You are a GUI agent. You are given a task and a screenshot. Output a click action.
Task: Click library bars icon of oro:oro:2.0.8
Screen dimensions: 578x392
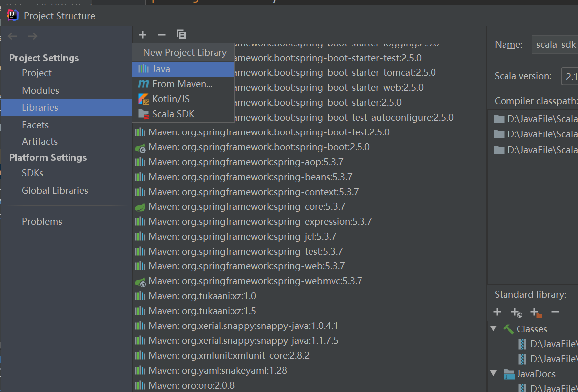140,386
